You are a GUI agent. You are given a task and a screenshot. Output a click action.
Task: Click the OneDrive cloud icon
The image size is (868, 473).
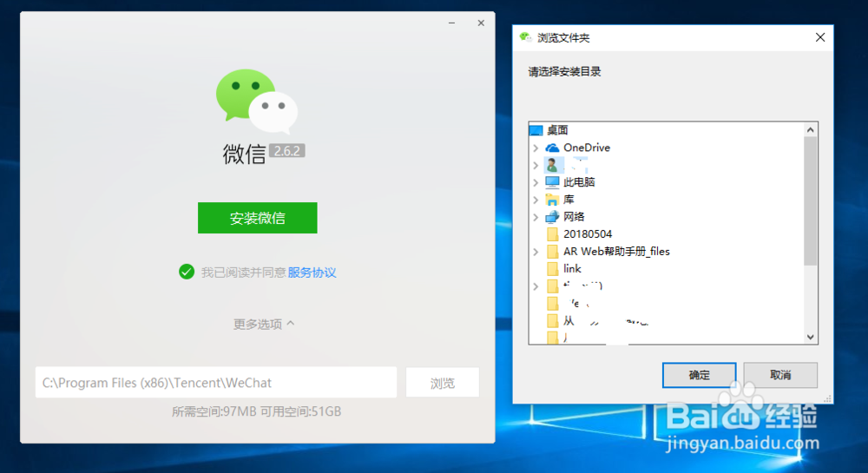point(552,148)
